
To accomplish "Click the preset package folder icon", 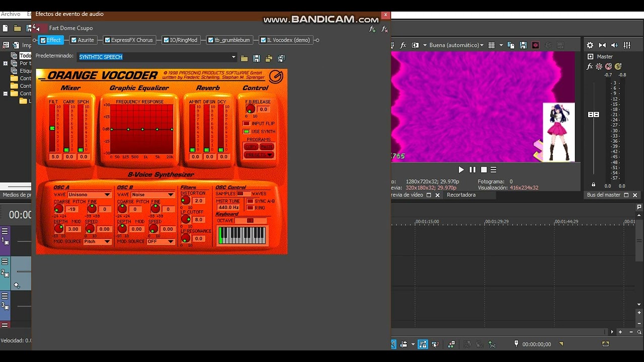I will 269,59.
